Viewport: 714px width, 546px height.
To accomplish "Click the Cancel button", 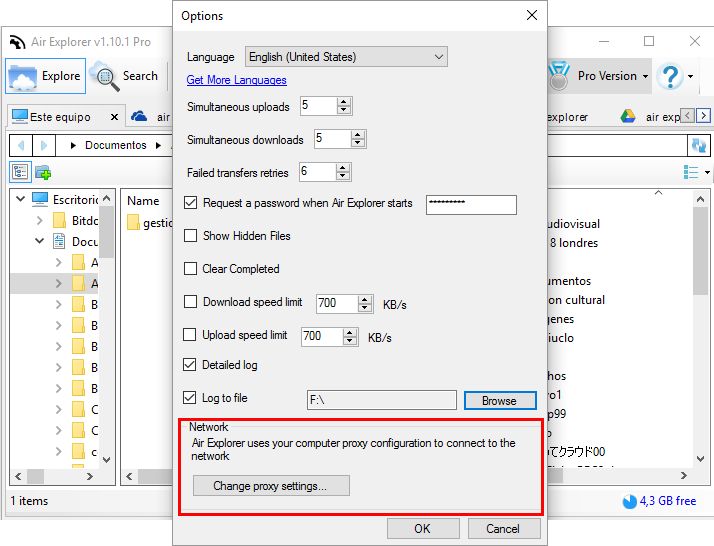I will coord(504,529).
